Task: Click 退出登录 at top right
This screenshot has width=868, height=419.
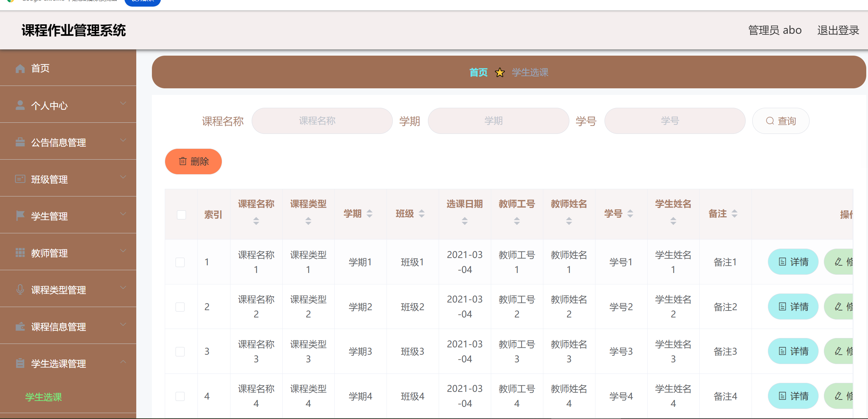Action: pos(838,30)
